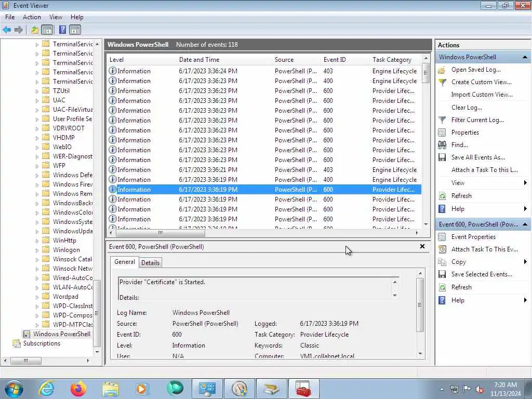Click the Event Properties icon
The image size is (532, 399).
coord(442,237)
